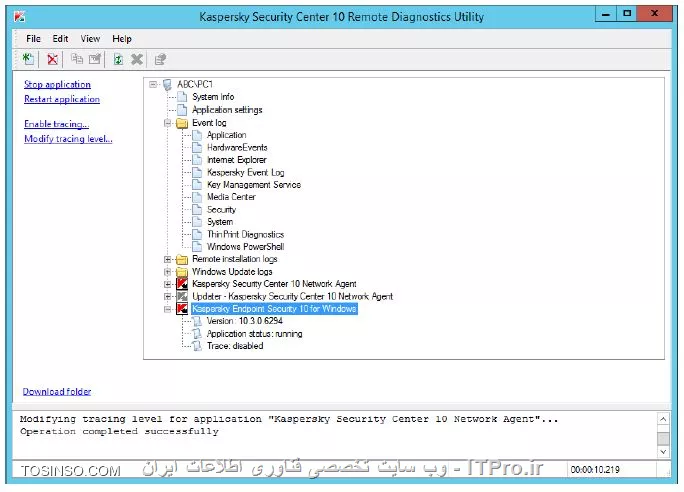The image size is (684, 492).
Task: Open the Edit menu
Action: pos(60,39)
